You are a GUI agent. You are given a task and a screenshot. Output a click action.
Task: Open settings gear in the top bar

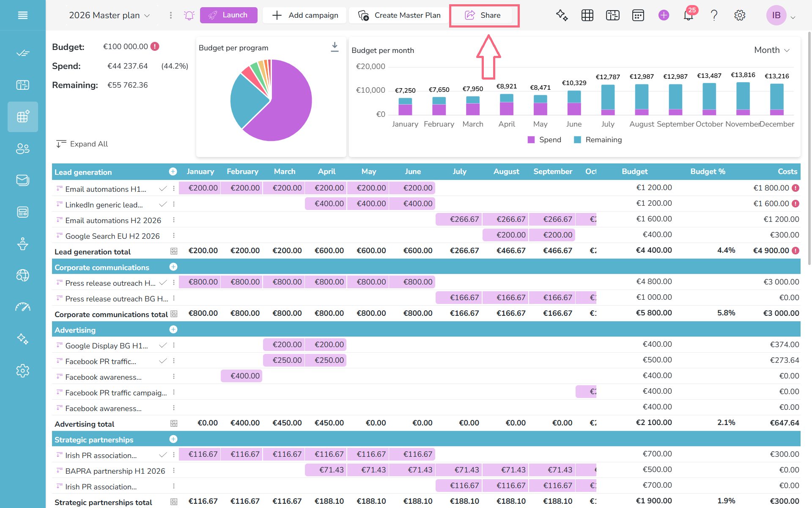(739, 15)
